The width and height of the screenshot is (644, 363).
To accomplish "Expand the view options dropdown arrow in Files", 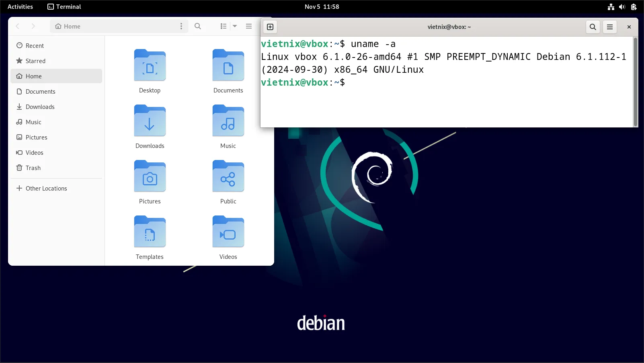I will (235, 26).
